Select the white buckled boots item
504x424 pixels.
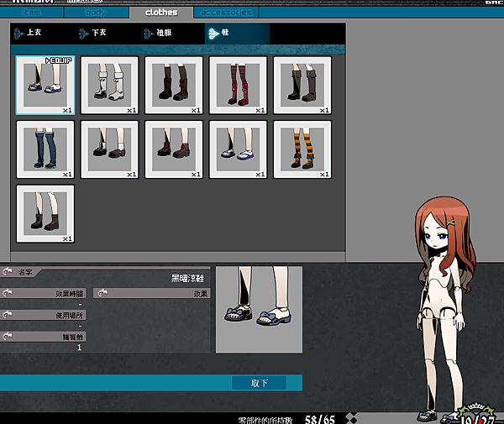[x=109, y=85]
